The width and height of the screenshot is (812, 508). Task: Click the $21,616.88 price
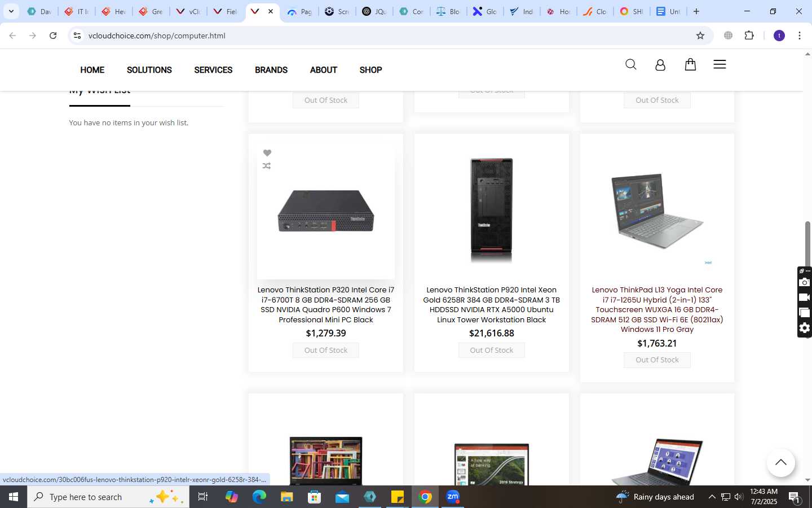[x=492, y=334]
